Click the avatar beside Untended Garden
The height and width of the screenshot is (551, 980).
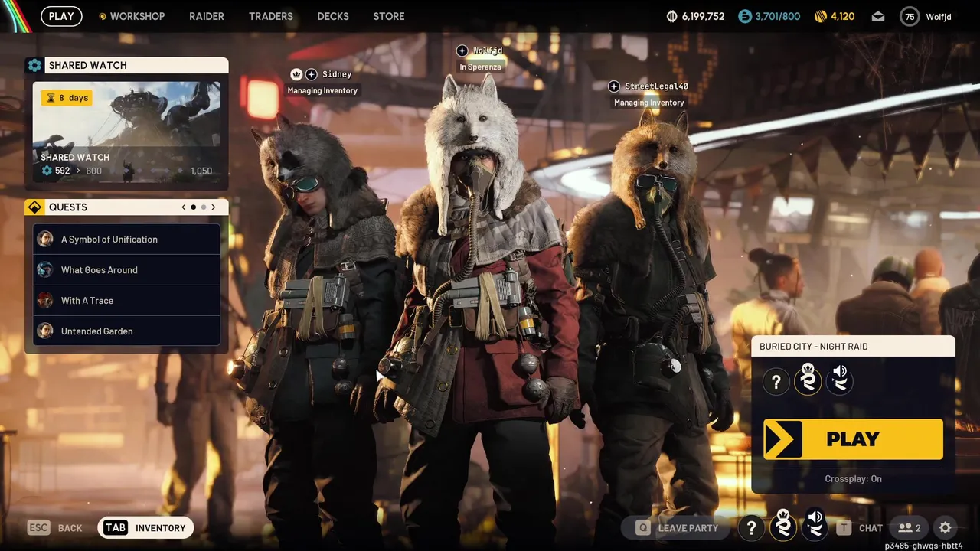pos(45,331)
